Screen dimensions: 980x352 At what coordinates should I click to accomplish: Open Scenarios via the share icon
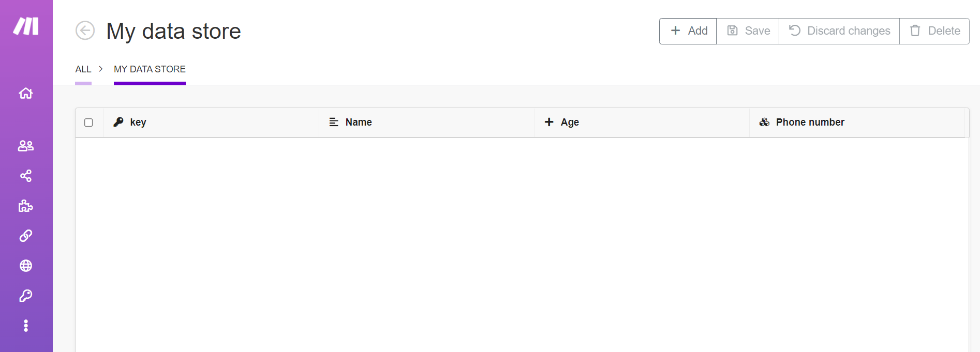coord(26,176)
